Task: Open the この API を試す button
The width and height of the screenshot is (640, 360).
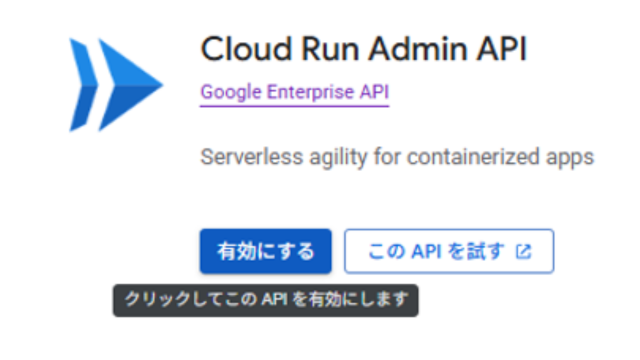Action: [x=449, y=251]
